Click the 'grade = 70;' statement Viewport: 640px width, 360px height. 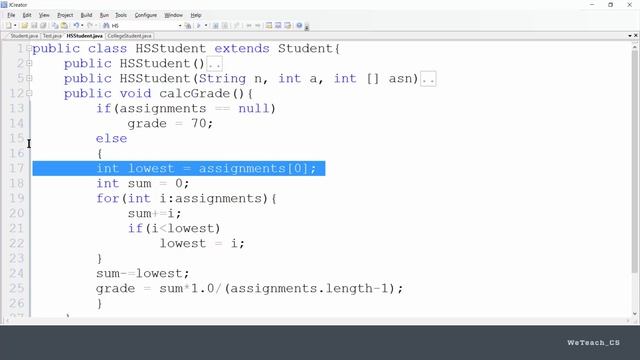coord(170,124)
